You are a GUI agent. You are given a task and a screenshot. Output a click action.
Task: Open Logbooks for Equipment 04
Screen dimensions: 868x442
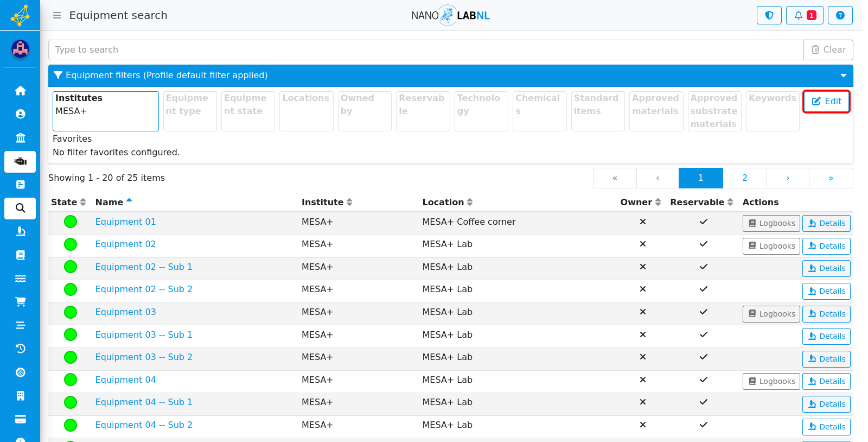[771, 381]
